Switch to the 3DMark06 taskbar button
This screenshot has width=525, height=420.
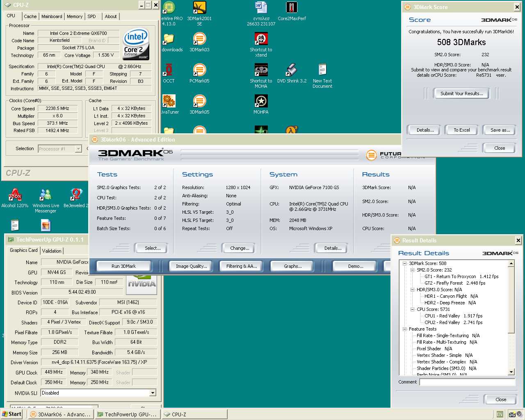(x=61, y=414)
